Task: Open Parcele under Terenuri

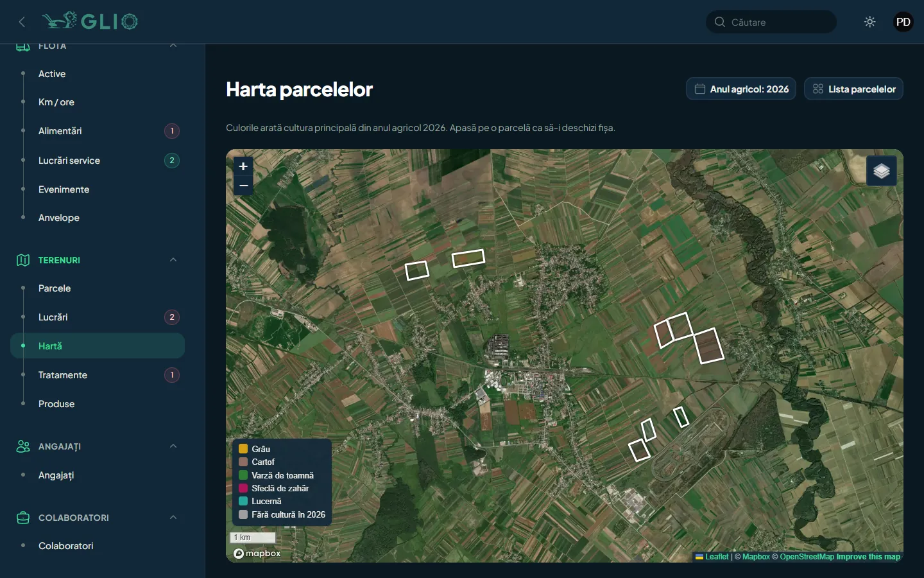Action: pyautogui.click(x=98, y=288)
